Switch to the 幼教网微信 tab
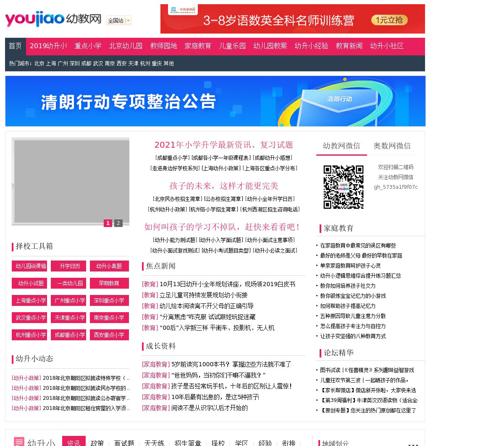The width and height of the screenshot is (504, 446). (x=341, y=146)
